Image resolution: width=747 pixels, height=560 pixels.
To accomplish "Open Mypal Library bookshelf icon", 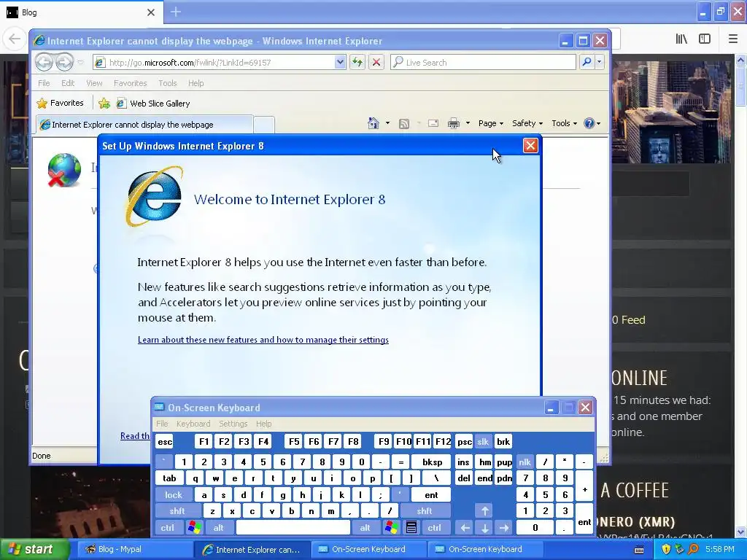I will coord(682,39).
